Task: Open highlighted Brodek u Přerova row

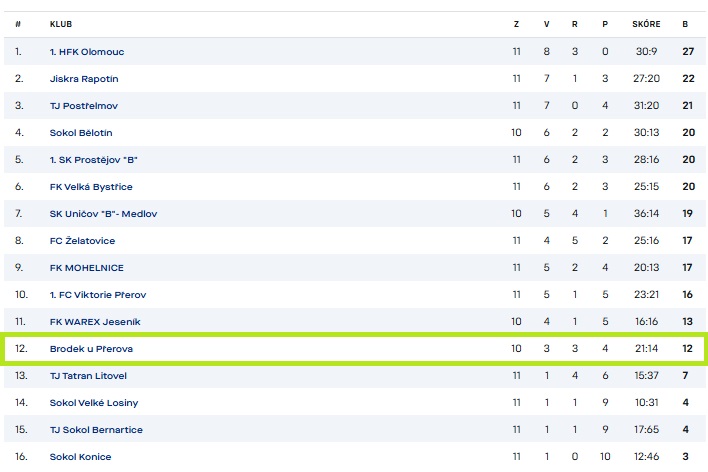Action: coord(91,348)
